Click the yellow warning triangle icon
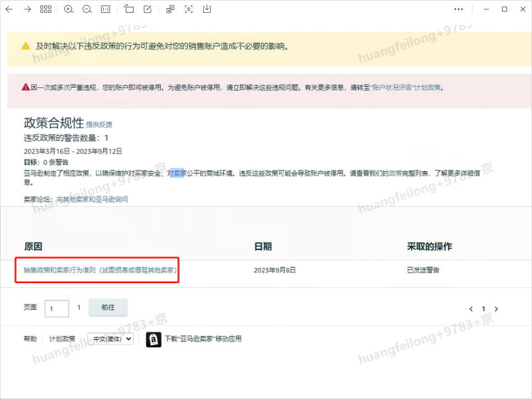Image resolution: width=532 pixels, height=399 pixels. click(26, 46)
